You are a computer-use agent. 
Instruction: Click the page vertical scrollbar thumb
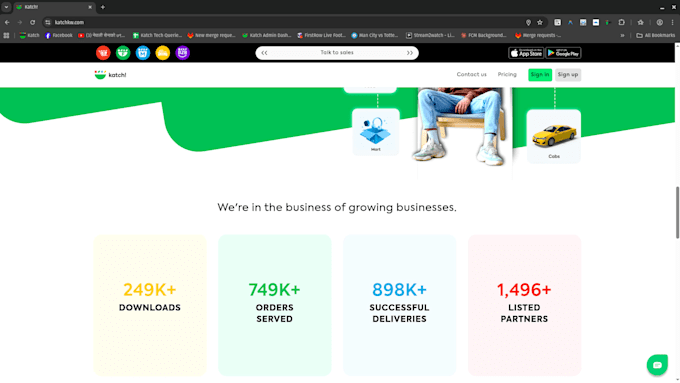click(x=677, y=213)
